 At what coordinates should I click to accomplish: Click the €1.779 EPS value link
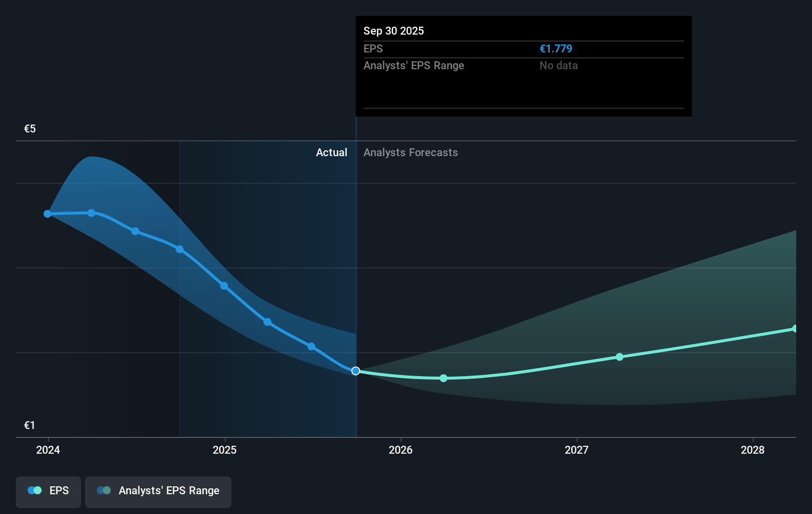click(x=556, y=48)
